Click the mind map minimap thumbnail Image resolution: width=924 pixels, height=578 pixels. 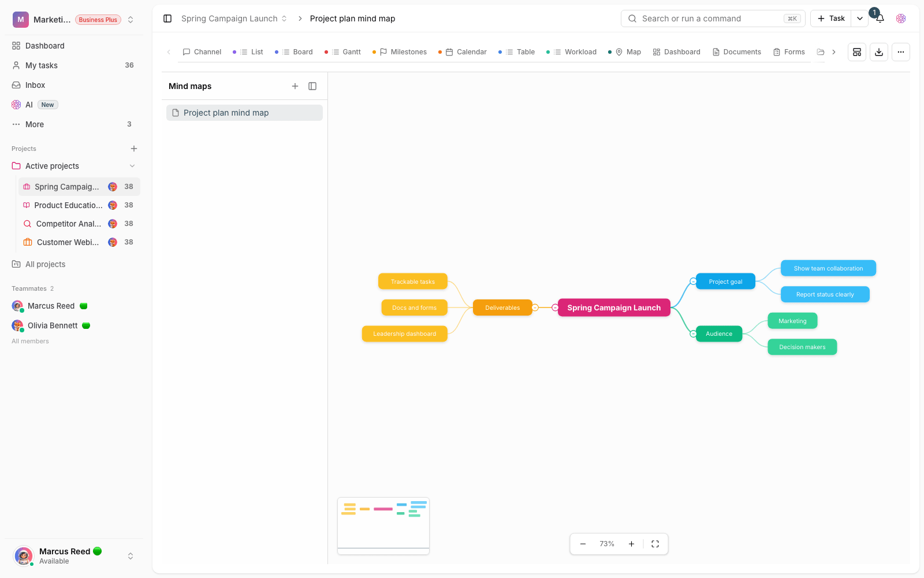pos(383,526)
